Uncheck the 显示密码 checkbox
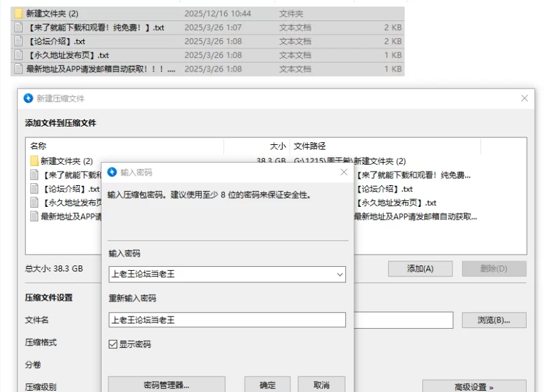Image resolution: width=545 pixels, height=392 pixels. point(113,344)
